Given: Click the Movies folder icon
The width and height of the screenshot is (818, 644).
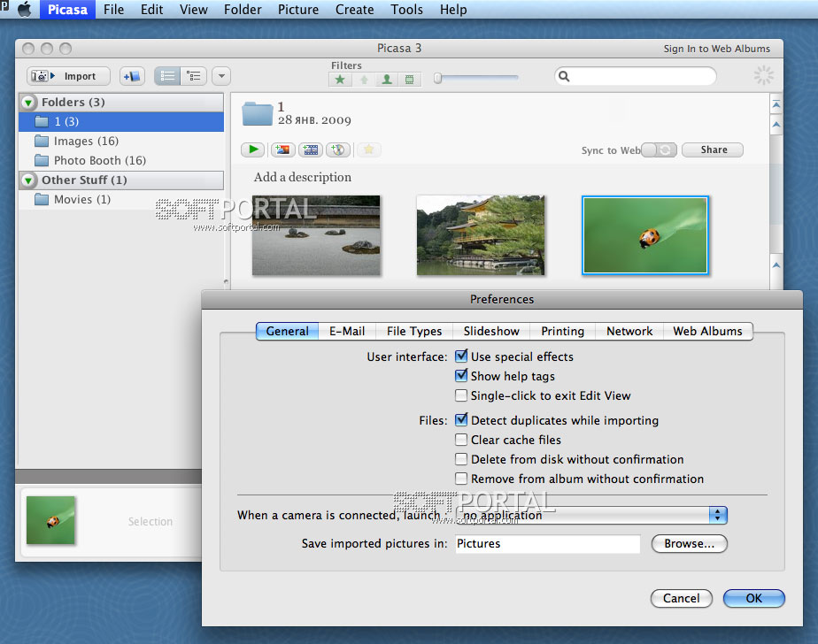Looking at the screenshot, I should click(42, 199).
